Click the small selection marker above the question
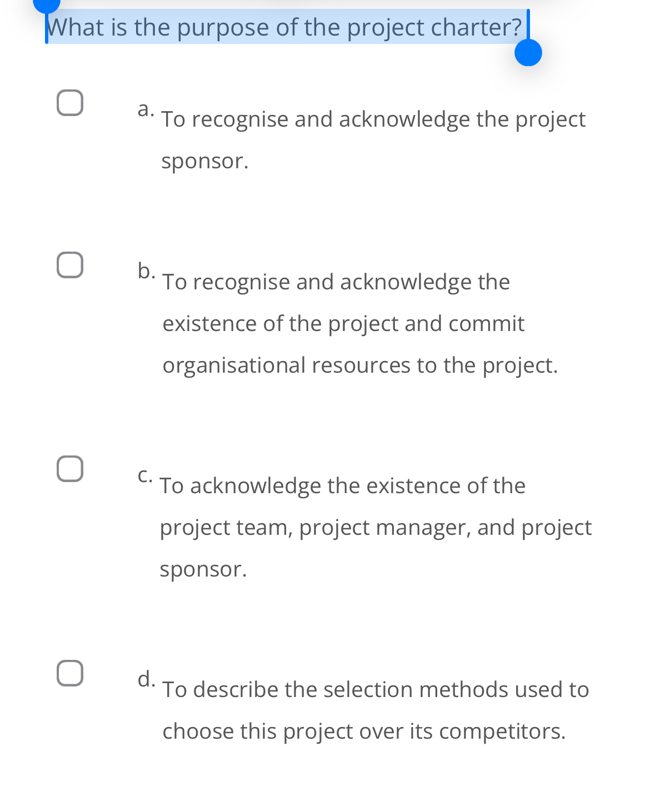The image size is (655, 812). [47, 6]
